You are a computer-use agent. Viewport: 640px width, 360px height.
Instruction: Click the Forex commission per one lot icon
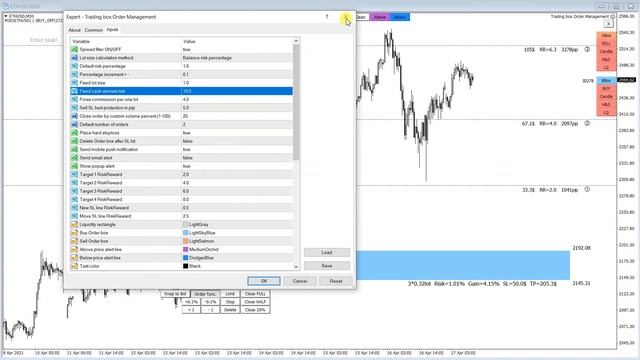74,100
